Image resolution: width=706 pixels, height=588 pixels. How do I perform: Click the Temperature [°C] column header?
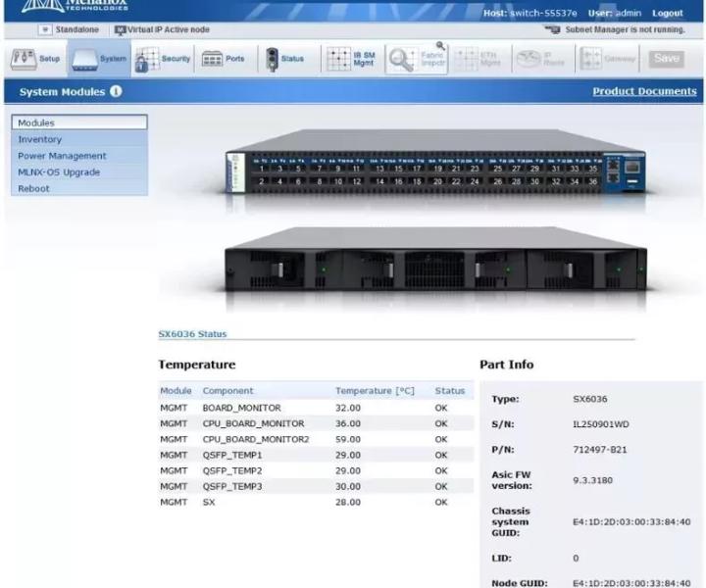pos(375,391)
